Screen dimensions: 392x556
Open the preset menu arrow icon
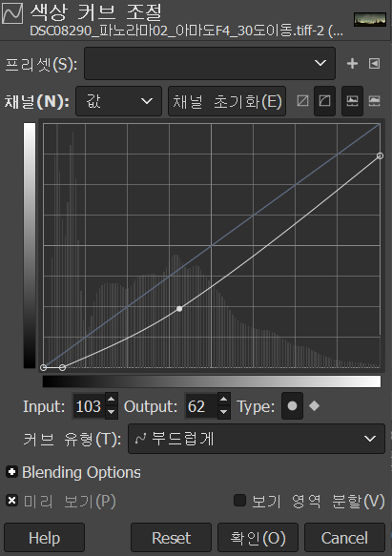coord(374,64)
